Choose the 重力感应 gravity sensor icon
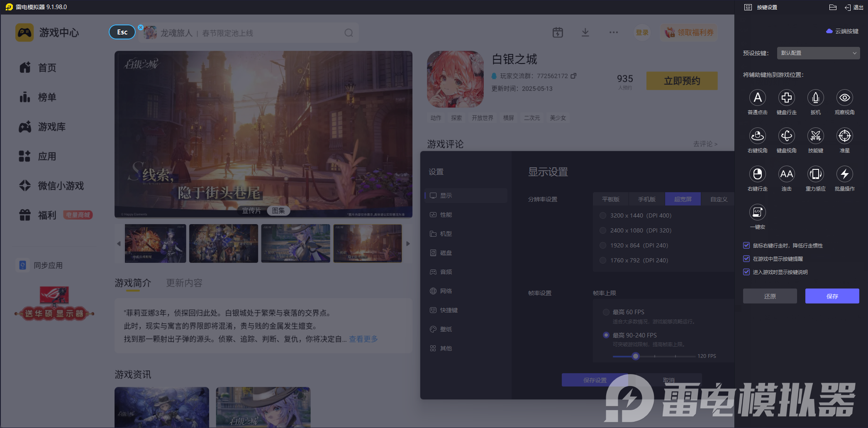The image size is (868, 428). click(815, 174)
